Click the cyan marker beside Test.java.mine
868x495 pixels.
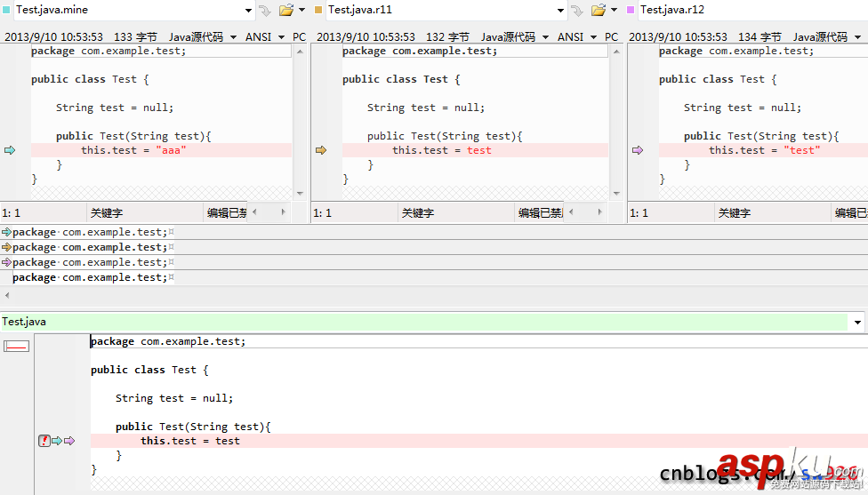[6, 10]
